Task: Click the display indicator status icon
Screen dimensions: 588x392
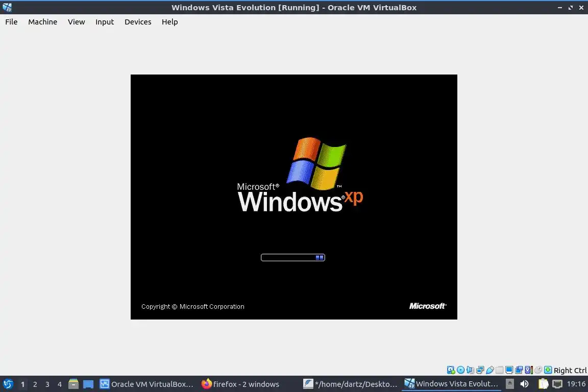Action: (509, 370)
